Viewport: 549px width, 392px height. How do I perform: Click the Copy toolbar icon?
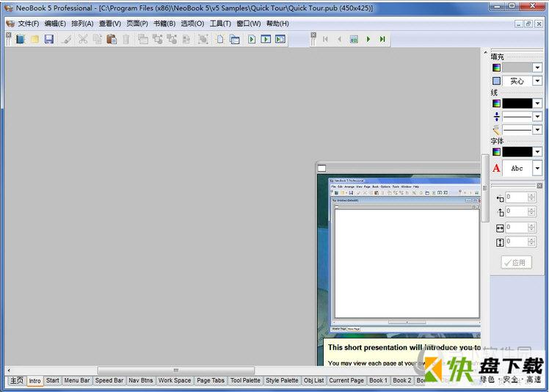tap(98, 39)
